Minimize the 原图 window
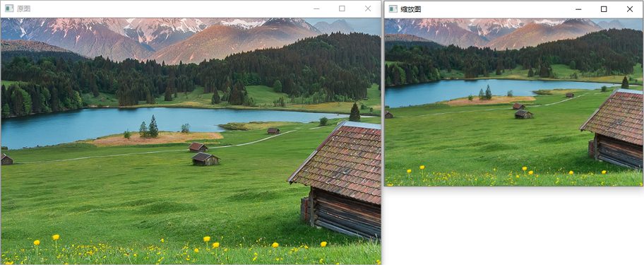Image resolution: width=644 pixels, height=265 pixels. (316, 8)
